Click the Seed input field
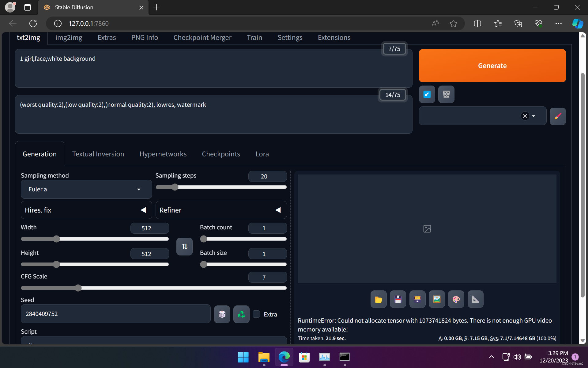 coord(115,314)
